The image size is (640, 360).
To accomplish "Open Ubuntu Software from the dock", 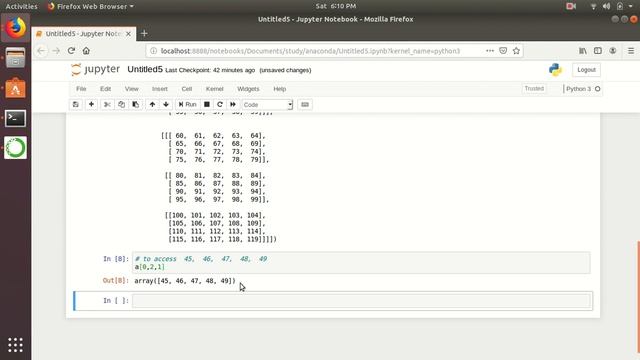I will coord(16,88).
